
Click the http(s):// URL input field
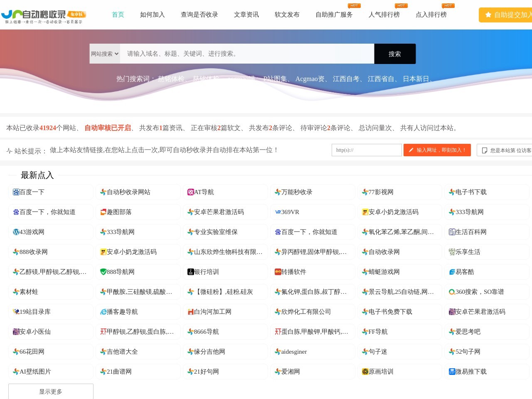366,150
